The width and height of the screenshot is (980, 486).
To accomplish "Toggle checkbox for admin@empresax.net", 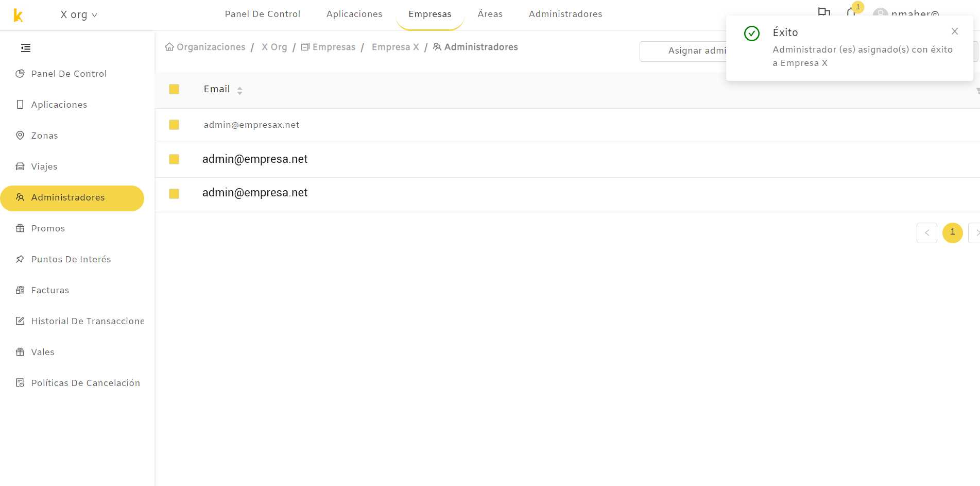I will pos(174,125).
